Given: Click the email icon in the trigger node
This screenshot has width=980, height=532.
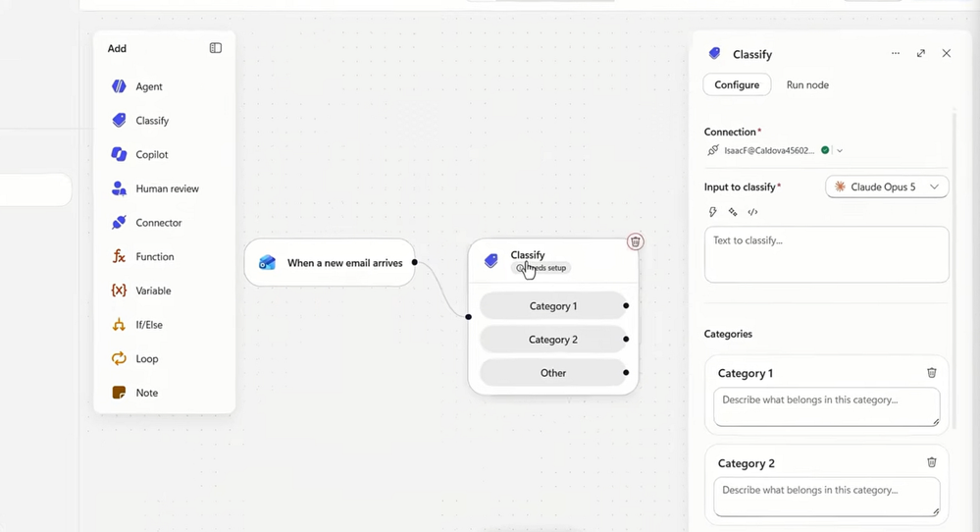Looking at the screenshot, I should (267, 262).
